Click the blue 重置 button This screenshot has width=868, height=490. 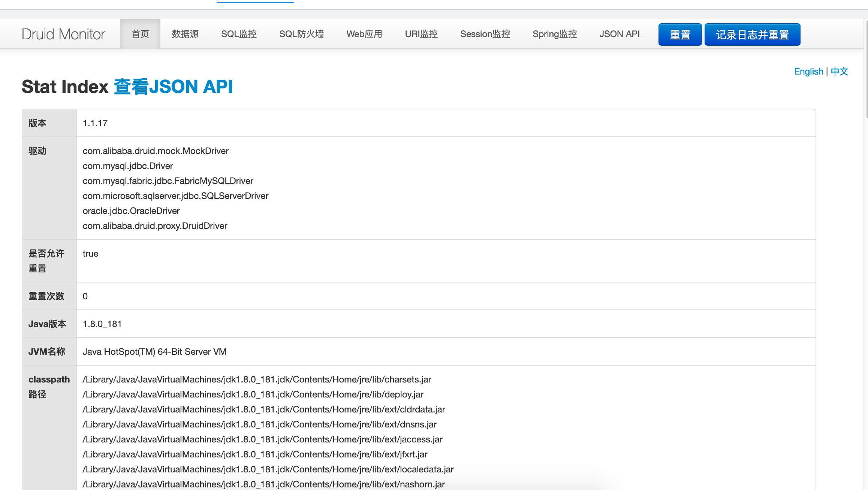click(680, 34)
